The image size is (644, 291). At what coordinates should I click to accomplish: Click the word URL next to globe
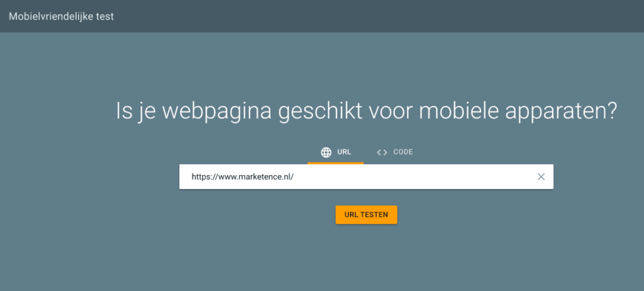(x=344, y=152)
